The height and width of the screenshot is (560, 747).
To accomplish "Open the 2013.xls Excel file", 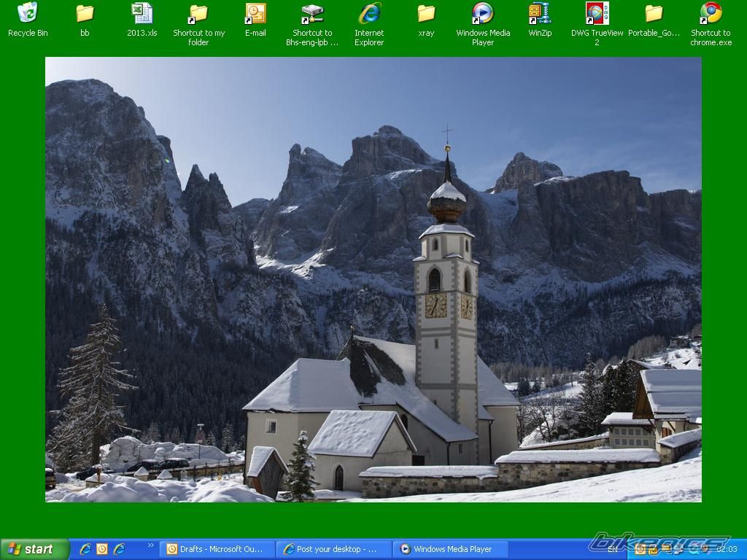I will pos(142,13).
